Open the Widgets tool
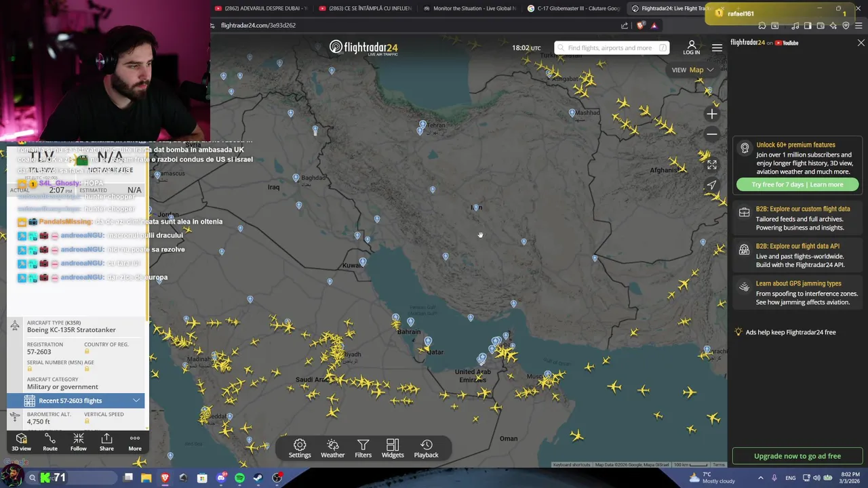868x488 pixels. pos(393,448)
